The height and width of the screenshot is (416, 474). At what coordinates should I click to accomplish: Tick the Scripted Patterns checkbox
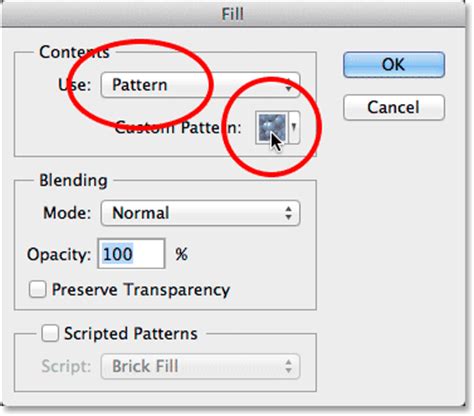[50, 333]
